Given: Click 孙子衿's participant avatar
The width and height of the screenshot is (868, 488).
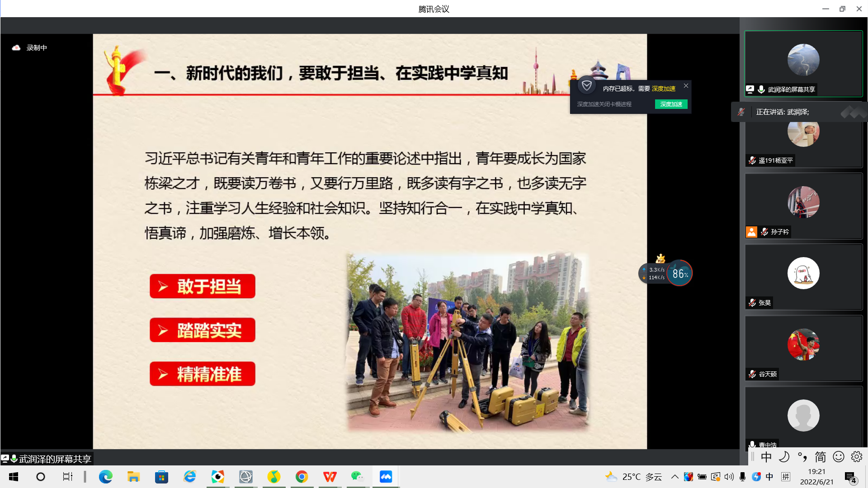Looking at the screenshot, I should coord(803,202).
